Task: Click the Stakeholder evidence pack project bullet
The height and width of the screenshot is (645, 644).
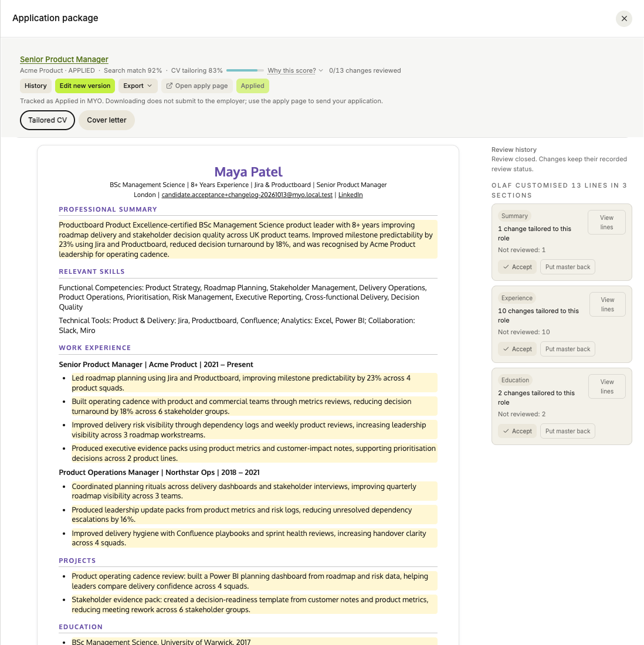Action: pyautogui.click(x=255, y=605)
